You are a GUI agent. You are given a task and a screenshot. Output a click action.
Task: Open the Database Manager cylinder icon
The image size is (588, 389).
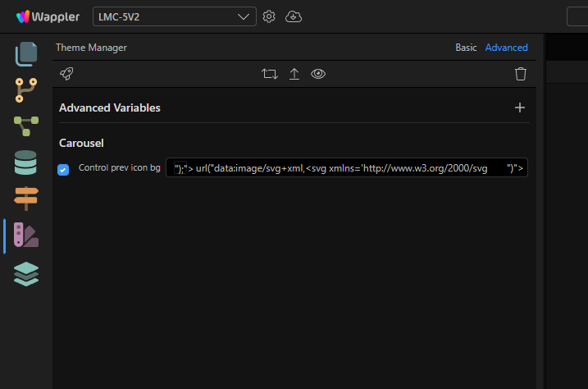click(x=25, y=162)
